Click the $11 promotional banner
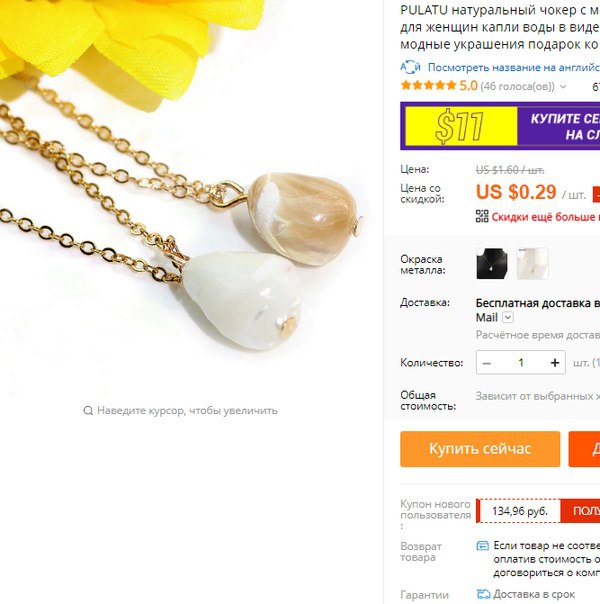 coord(500,126)
